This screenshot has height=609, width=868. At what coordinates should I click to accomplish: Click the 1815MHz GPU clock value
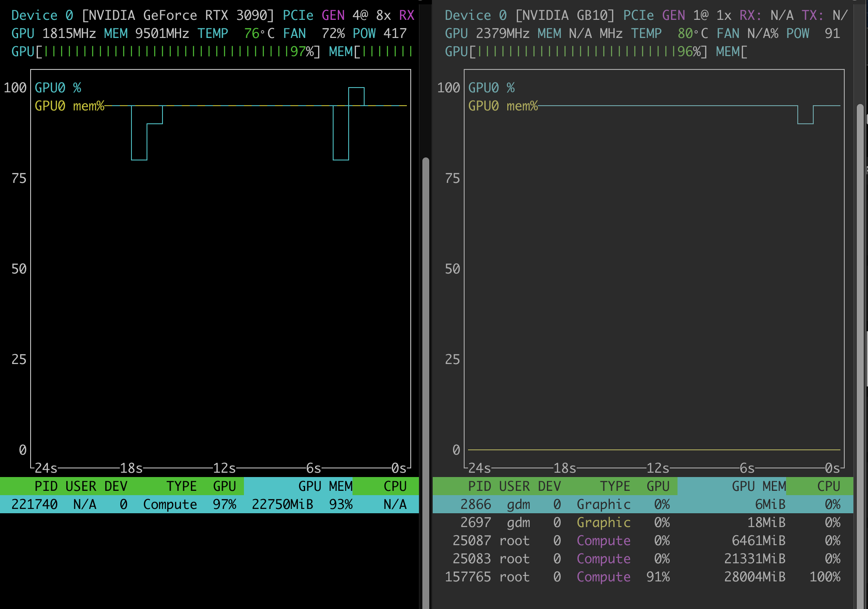(69, 34)
